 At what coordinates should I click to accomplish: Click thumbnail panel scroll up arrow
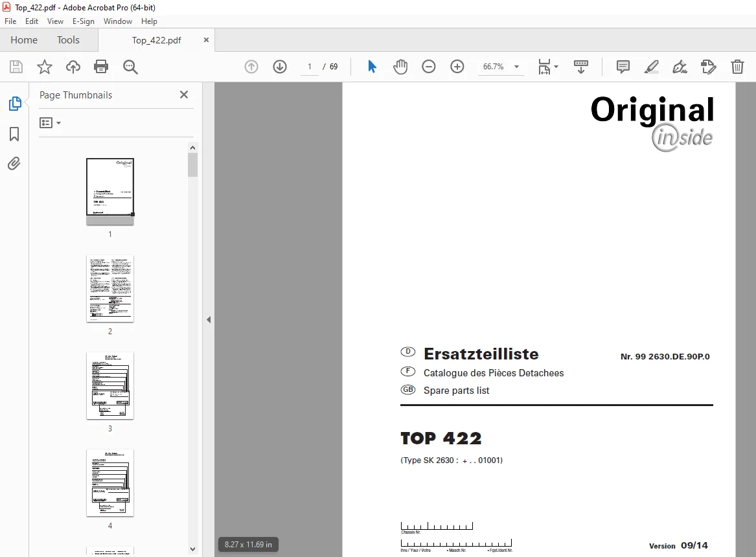(192, 148)
